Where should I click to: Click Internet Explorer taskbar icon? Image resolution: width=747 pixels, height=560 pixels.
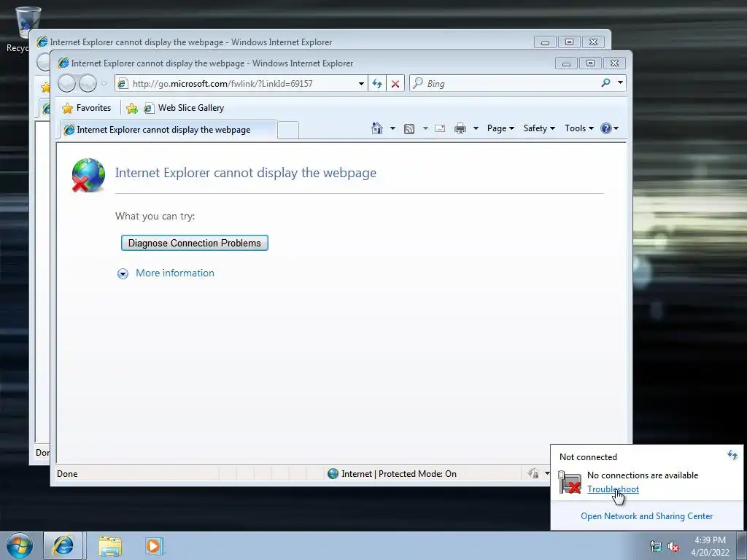[x=63, y=545]
